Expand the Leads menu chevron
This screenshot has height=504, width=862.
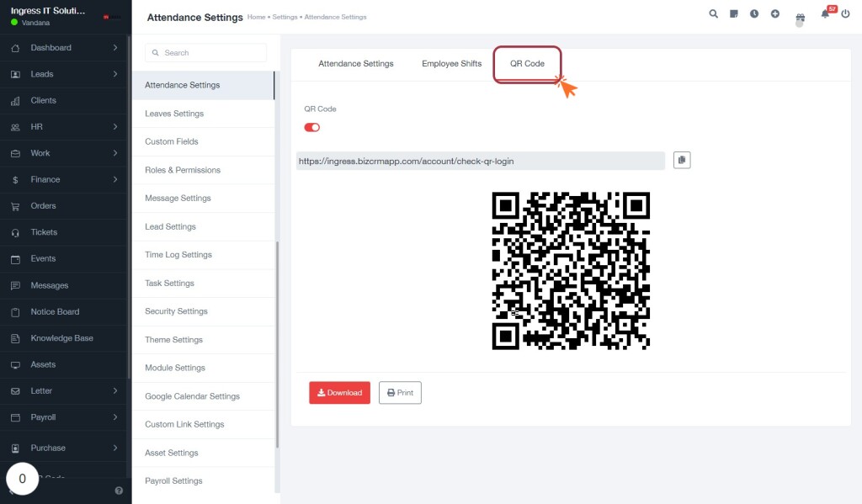[114, 74]
